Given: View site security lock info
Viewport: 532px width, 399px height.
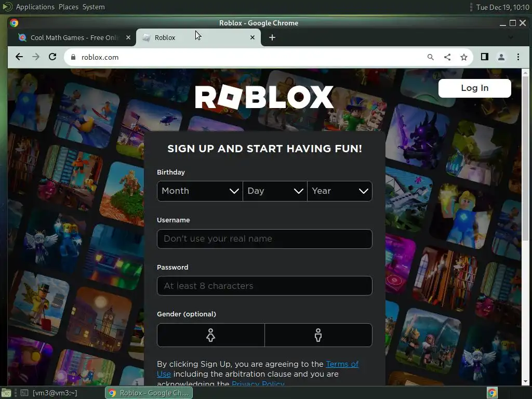Looking at the screenshot, I should coord(73,57).
